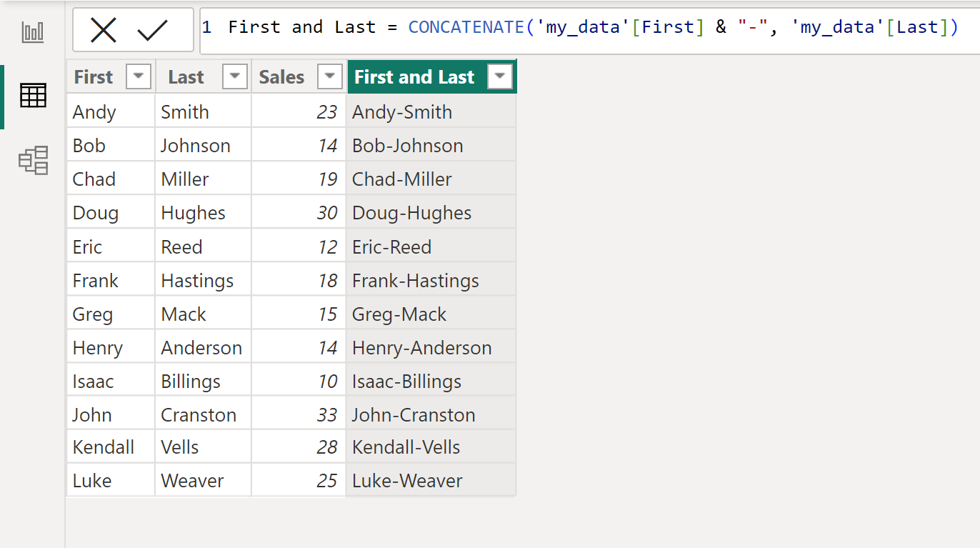The width and height of the screenshot is (980, 548).
Task: Click the cell containing Isaac
Action: [111, 381]
